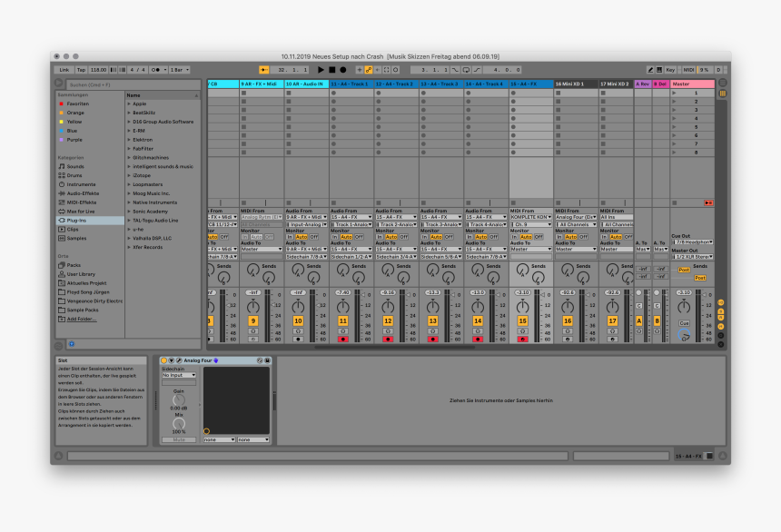Select the Orange collection
781x532 pixels.
[75, 113]
